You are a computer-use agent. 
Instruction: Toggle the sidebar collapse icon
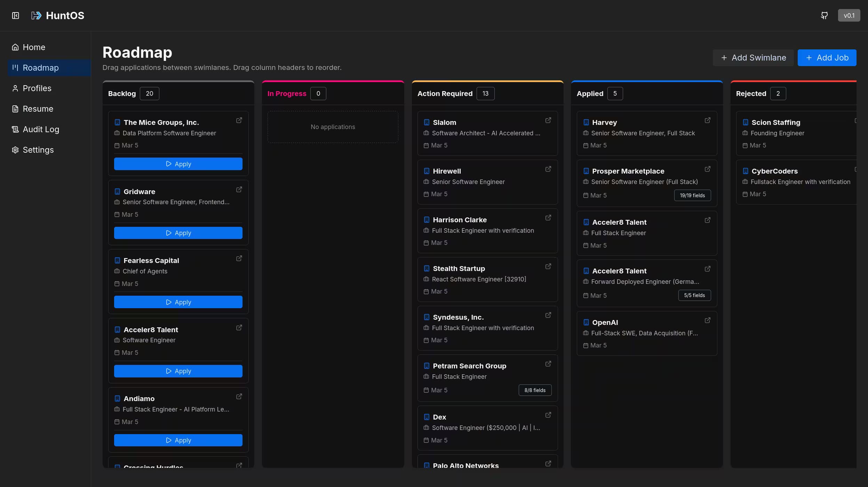tap(15, 15)
